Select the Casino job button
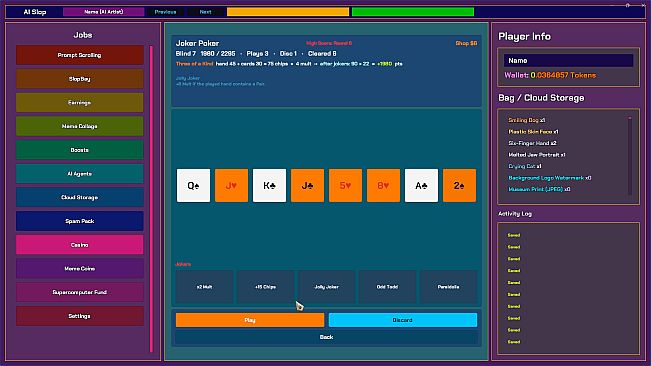The height and width of the screenshot is (366, 651). (x=80, y=245)
